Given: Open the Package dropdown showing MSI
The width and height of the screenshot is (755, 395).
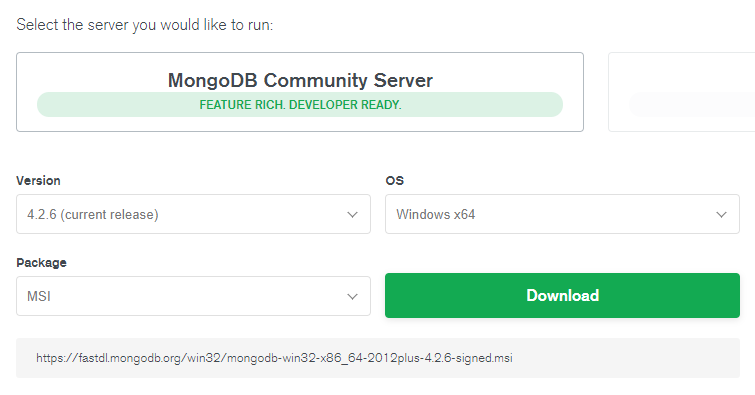Looking at the screenshot, I should click(x=194, y=296).
